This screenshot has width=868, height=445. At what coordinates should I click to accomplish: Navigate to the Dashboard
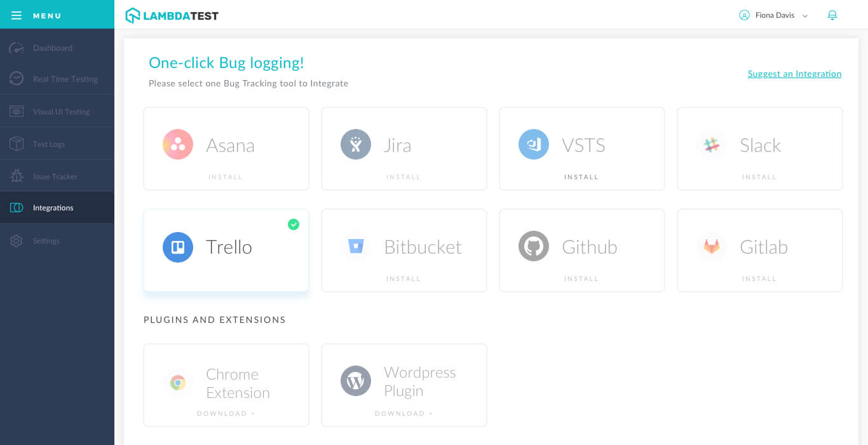(x=53, y=48)
